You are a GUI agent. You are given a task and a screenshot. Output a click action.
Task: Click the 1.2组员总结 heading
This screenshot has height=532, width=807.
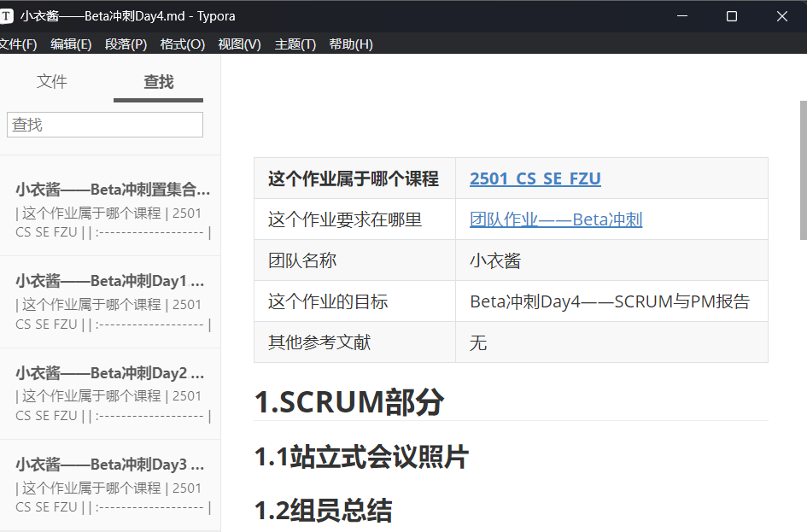(x=323, y=511)
